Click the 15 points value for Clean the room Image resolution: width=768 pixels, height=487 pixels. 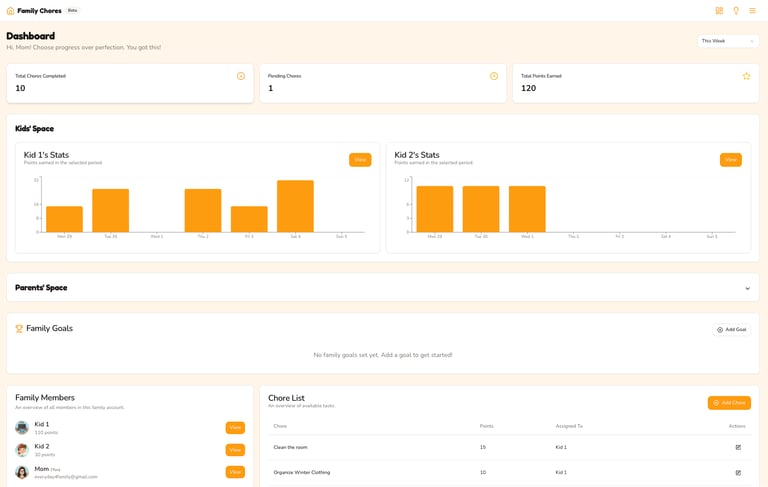tap(483, 447)
